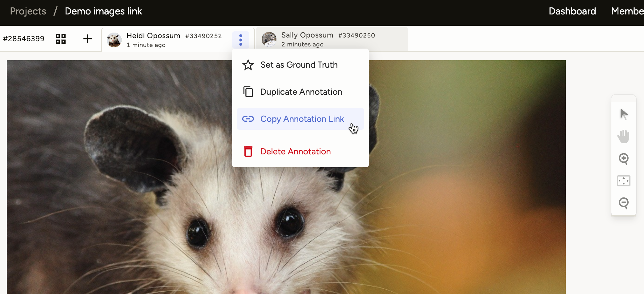The width and height of the screenshot is (644, 294).
Task: Open the image grid view
Action: point(60,39)
